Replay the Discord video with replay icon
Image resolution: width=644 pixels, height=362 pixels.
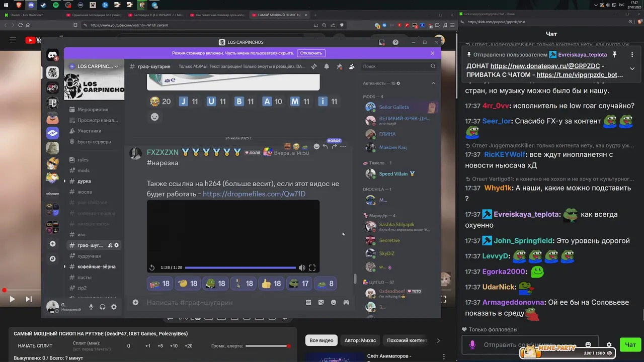click(152, 268)
